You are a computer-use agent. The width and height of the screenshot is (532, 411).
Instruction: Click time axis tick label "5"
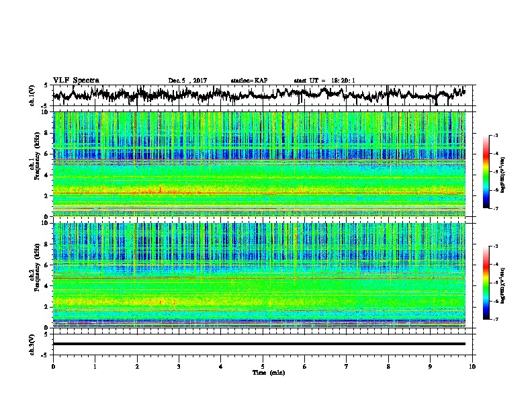263,367
